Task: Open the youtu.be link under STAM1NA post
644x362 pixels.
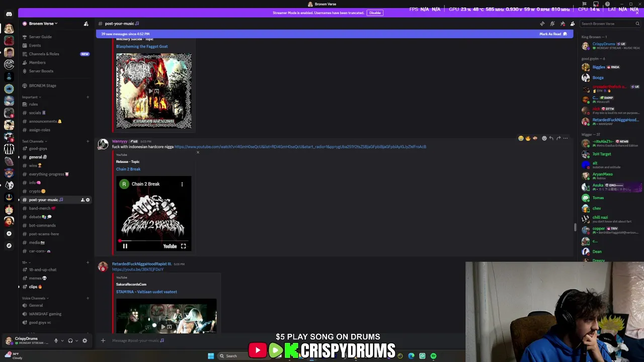Action: (138, 269)
